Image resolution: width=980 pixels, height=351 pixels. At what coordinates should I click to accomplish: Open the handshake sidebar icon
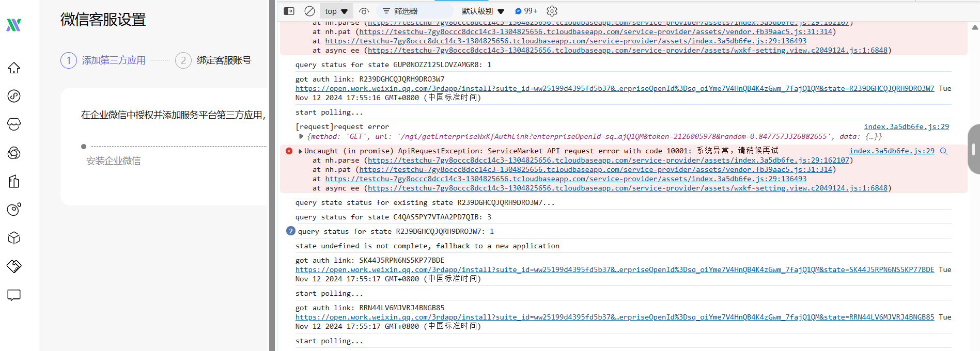[14, 266]
